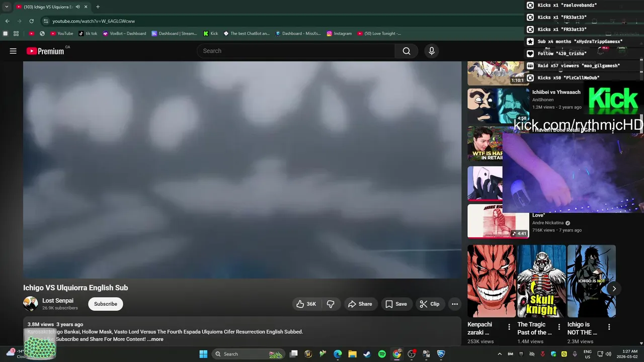The height and width of the screenshot is (362, 644).
Task: Open tik tok bookmark
Action: [x=88, y=34]
